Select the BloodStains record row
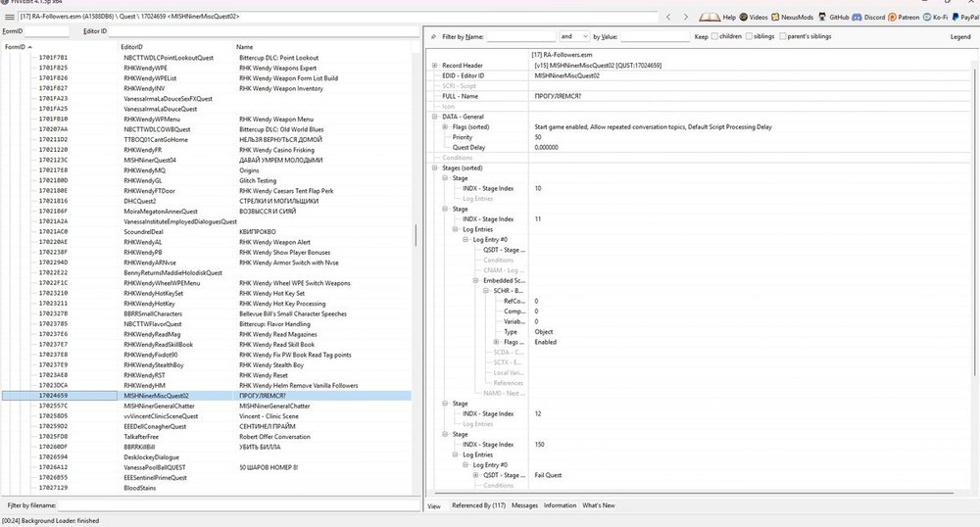This screenshot has width=980, height=527. pos(206,488)
